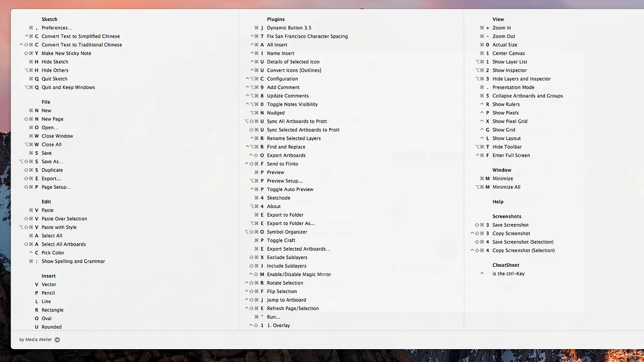The height and width of the screenshot is (362, 644).
Task: Choose Preview Setup… entry
Action: tap(285, 181)
